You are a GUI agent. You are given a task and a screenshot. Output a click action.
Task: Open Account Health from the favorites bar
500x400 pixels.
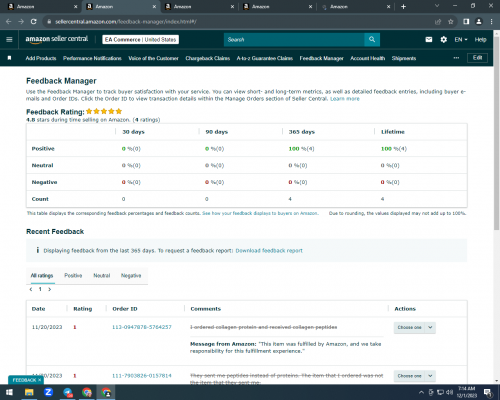(367, 58)
